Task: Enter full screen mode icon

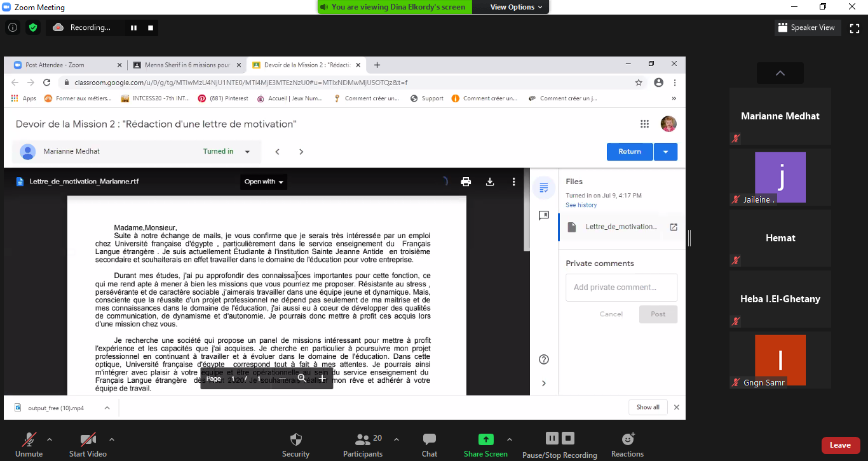Action: coord(855,27)
